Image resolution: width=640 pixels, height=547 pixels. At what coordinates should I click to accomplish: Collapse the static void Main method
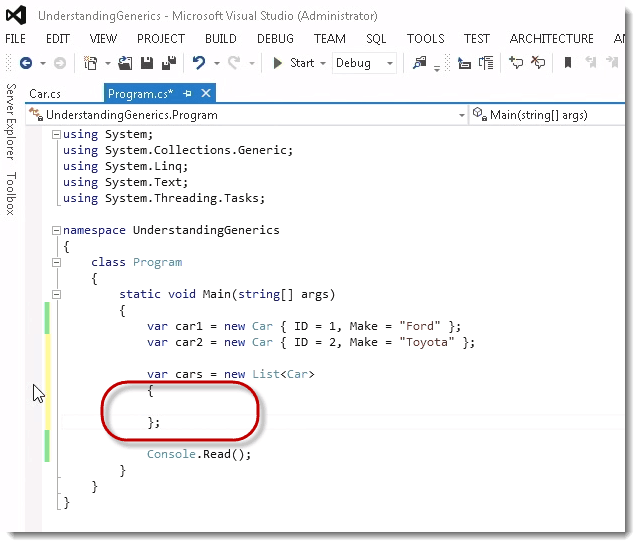56,294
